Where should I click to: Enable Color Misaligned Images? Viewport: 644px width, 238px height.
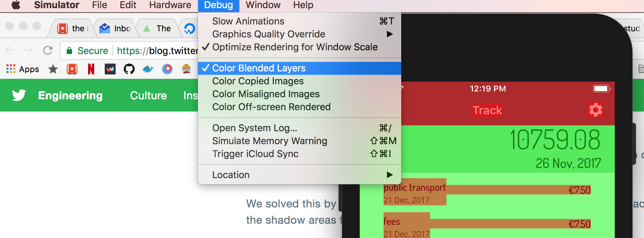click(266, 94)
